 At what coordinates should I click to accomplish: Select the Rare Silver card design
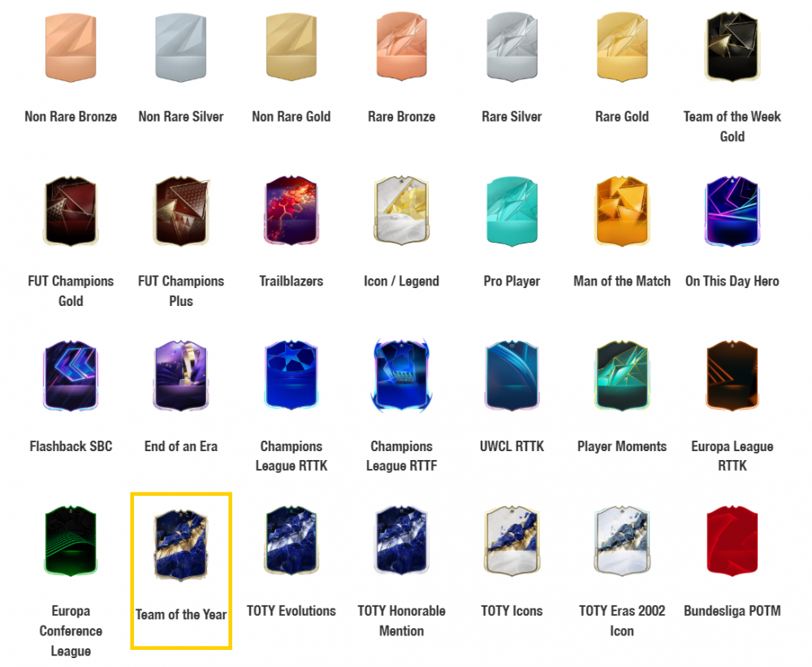pyautogui.click(x=512, y=48)
